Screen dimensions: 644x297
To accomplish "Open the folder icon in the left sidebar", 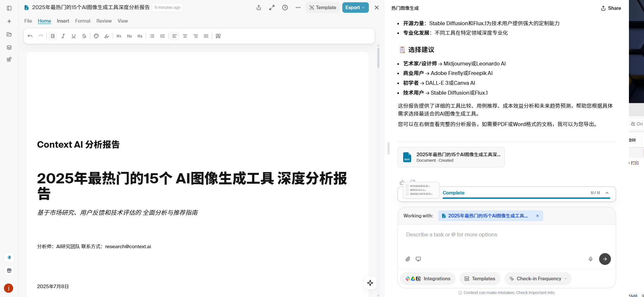I will tap(9, 34).
